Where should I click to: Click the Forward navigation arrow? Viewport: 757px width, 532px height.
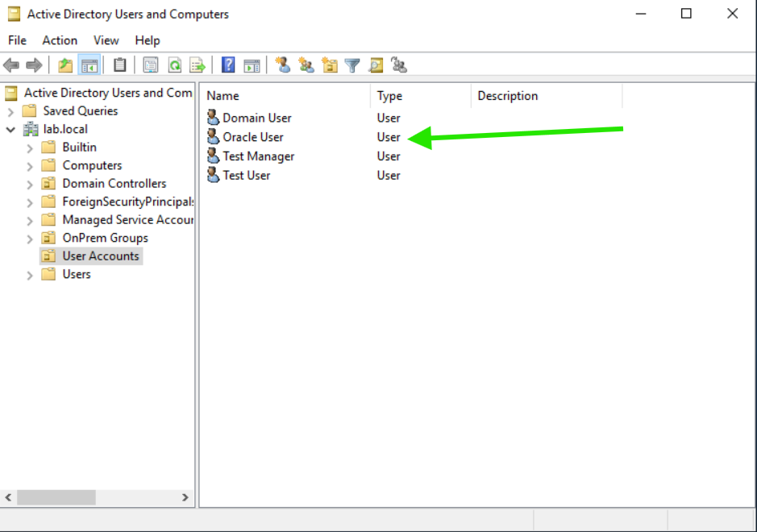(34, 65)
